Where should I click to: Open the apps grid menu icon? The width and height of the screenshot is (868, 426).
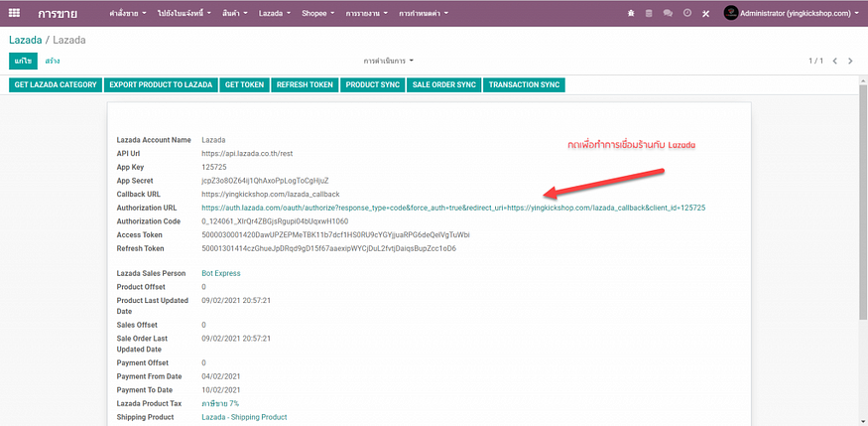coord(15,13)
